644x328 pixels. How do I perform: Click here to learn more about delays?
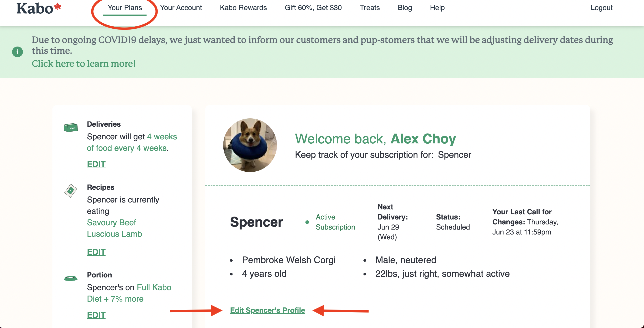point(84,64)
